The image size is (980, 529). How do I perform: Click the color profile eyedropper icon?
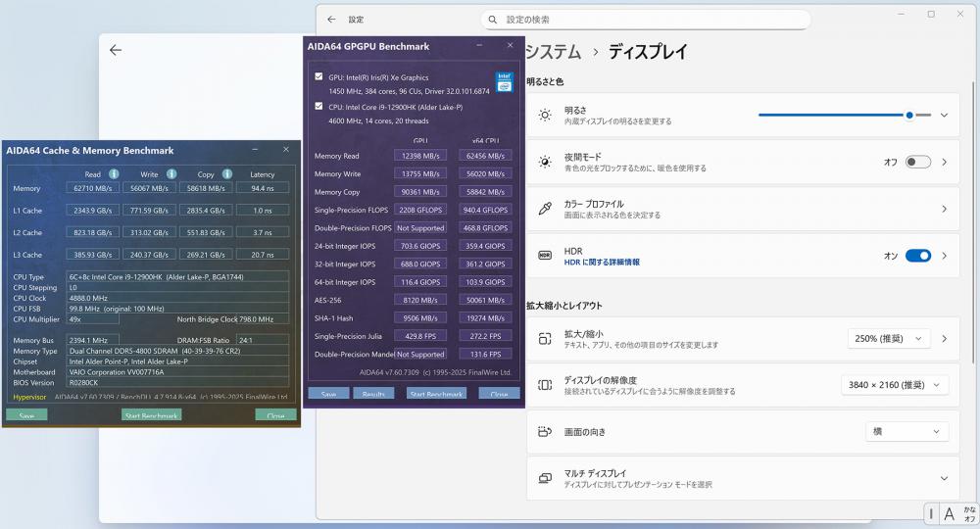coord(545,209)
